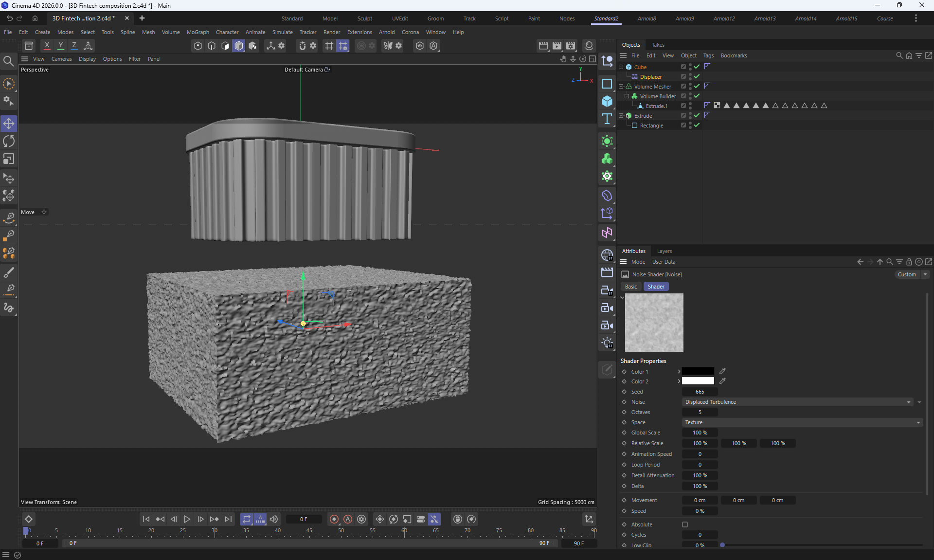This screenshot has height=560, width=934.
Task: Collapse the Volume Mesher tree node
Action: (621, 86)
